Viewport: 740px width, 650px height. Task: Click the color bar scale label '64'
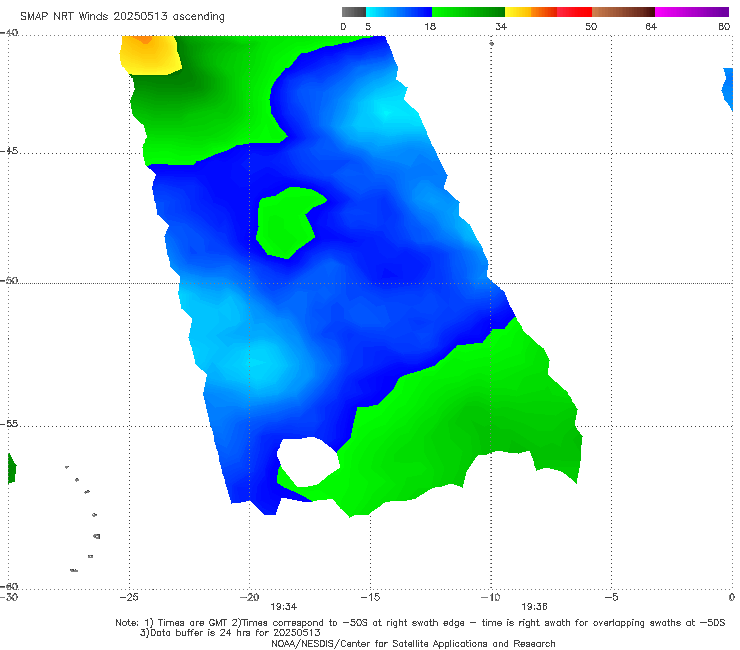coord(651,26)
